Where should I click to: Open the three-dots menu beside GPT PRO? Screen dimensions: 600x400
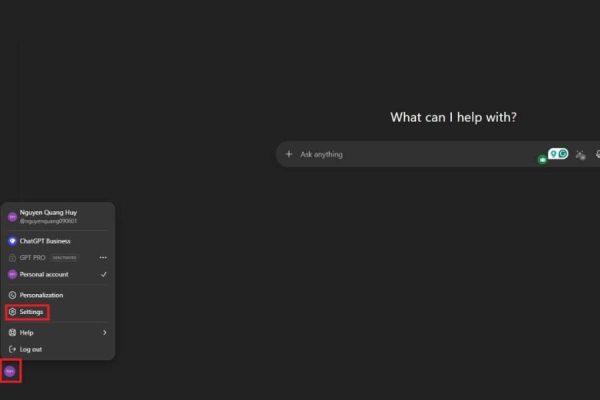pyautogui.click(x=103, y=257)
